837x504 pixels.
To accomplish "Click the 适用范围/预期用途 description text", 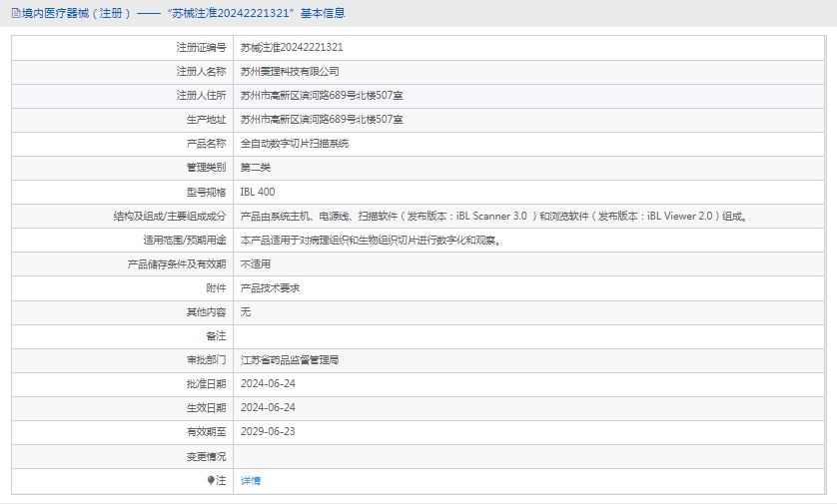I will [x=371, y=240].
